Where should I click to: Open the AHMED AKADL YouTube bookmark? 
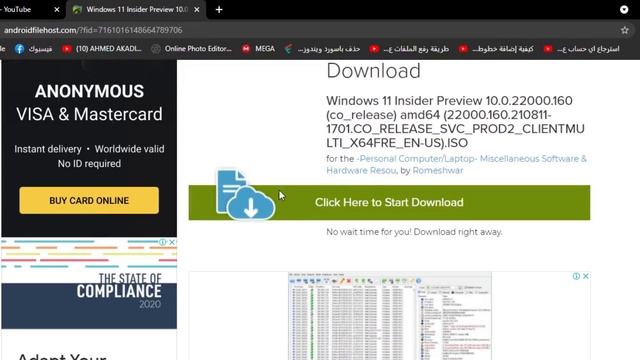(102, 49)
